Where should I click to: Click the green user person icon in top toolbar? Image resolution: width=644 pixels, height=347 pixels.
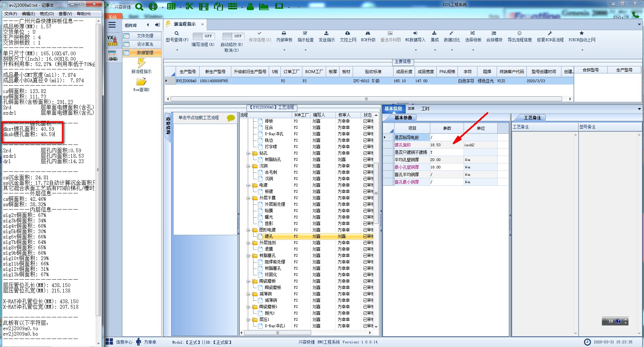tap(250, 7)
